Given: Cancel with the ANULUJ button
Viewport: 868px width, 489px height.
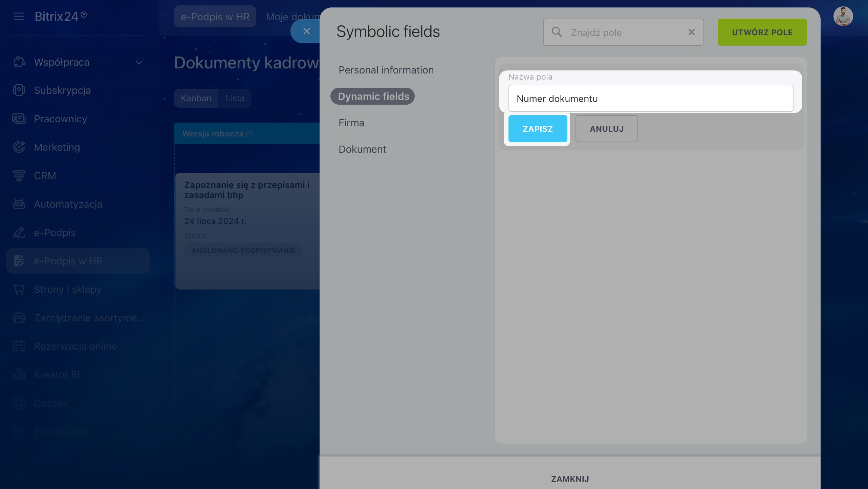Looking at the screenshot, I should 606,129.
